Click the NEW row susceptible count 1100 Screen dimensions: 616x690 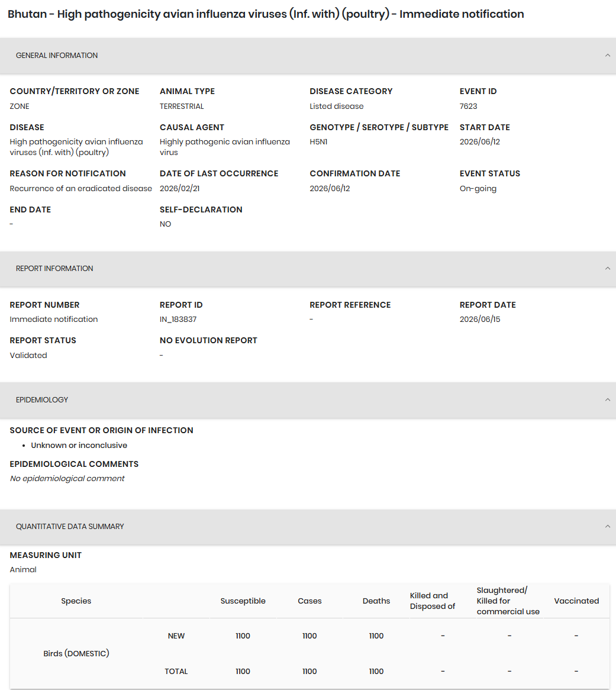tap(243, 636)
